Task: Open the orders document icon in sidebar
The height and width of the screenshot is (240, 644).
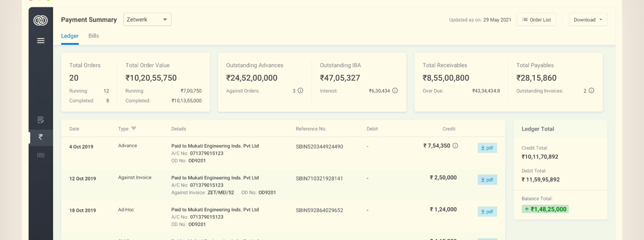Action: pyautogui.click(x=41, y=120)
